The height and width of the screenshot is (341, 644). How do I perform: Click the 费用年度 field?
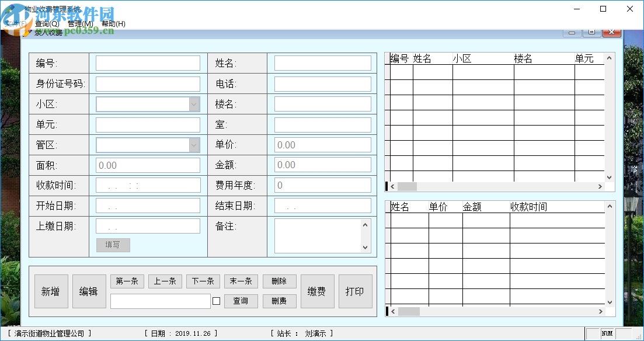coord(323,185)
